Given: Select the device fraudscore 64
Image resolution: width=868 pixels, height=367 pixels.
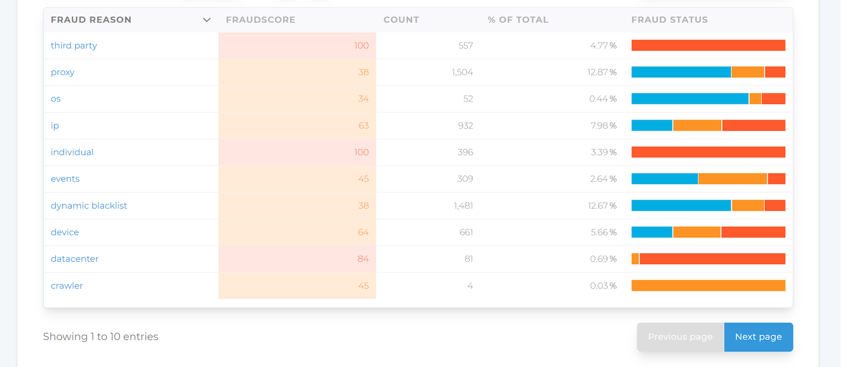Looking at the screenshot, I should (363, 232).
